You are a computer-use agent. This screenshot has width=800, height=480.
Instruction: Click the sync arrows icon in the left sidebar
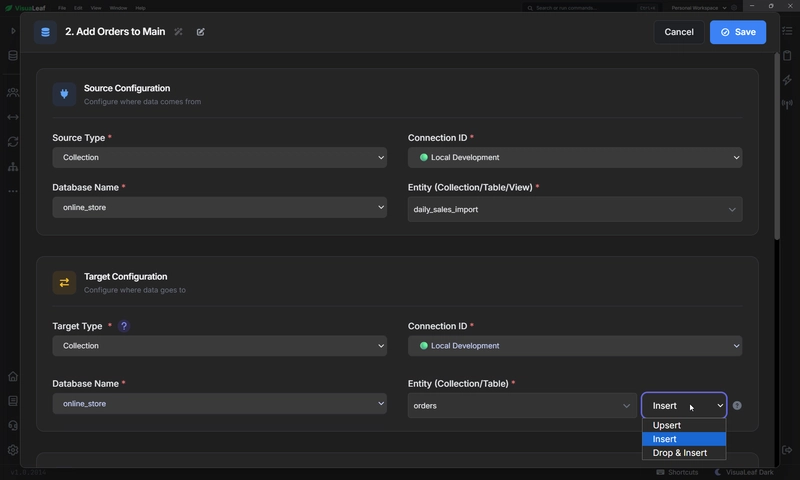[x=13, y=142]
